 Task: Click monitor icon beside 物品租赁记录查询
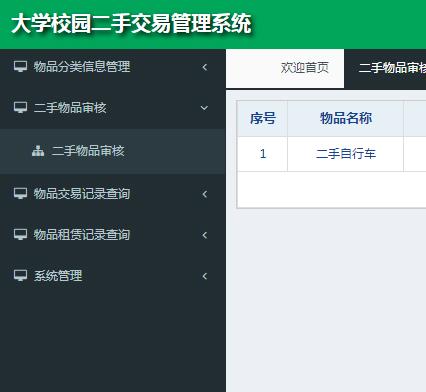point(20,235)
